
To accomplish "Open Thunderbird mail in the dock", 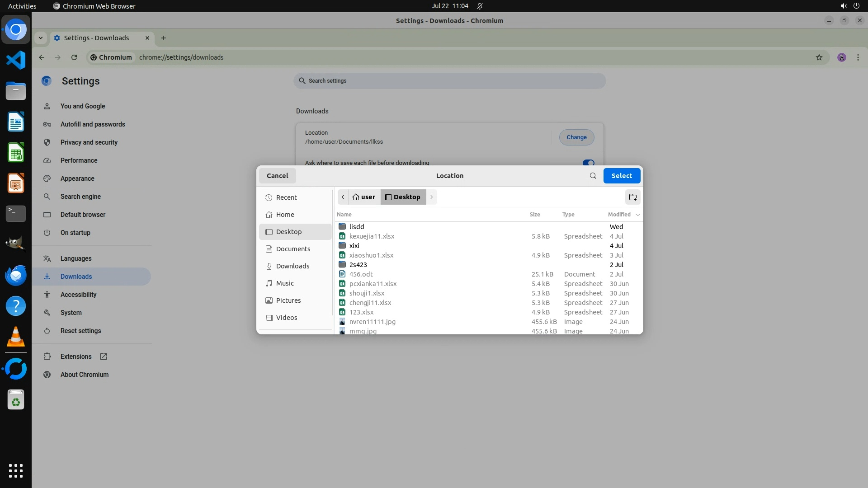I will [x=16, y=276].
